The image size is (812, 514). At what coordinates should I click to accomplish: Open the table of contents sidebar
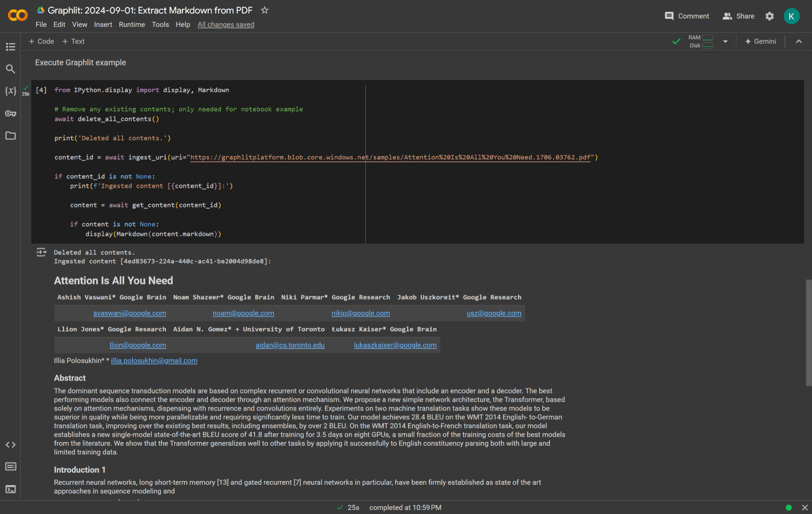10,47
